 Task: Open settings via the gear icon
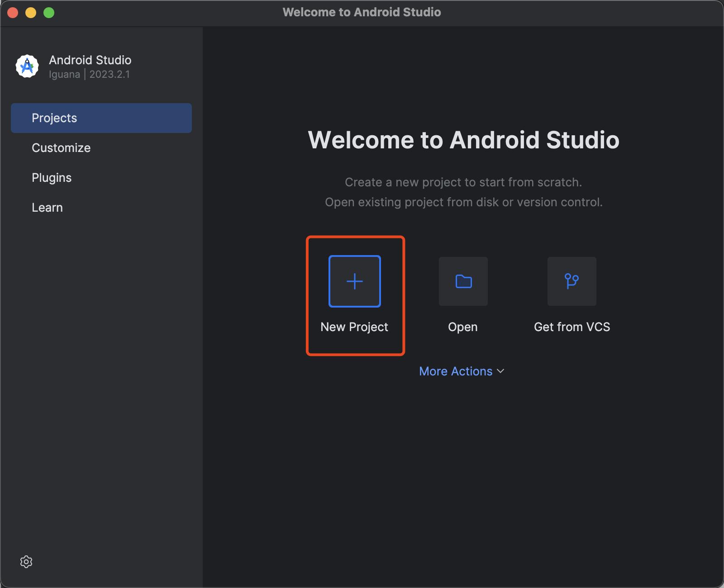[x=26, y=562]
